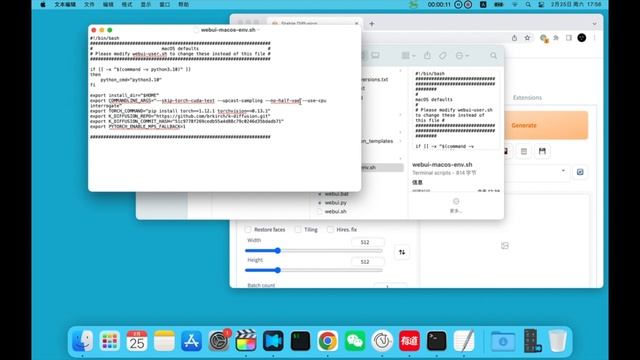Open the Edit menu, third menu bar item
640x360 pixels.
pos(108,4)
